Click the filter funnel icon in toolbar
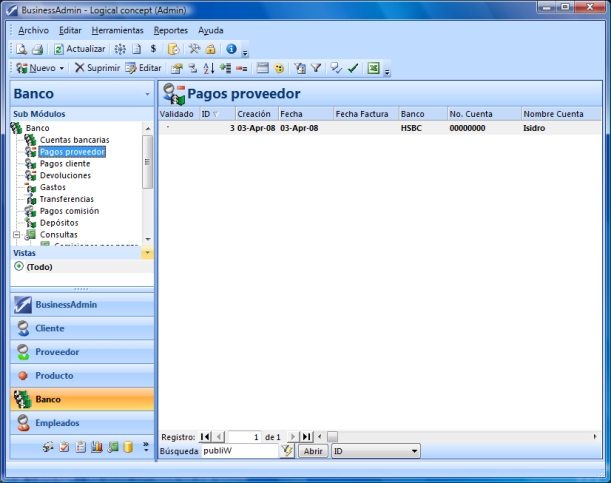 [315, 68]
